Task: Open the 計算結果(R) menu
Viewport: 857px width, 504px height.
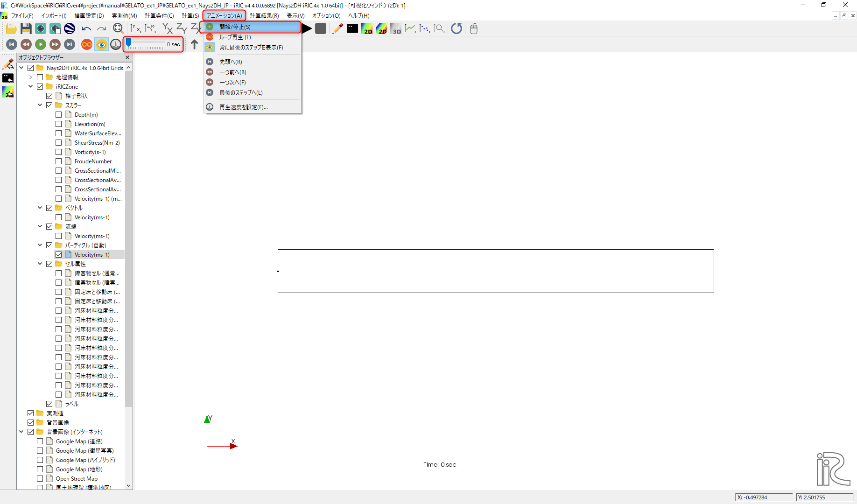Action: click(x=264, y=16)
